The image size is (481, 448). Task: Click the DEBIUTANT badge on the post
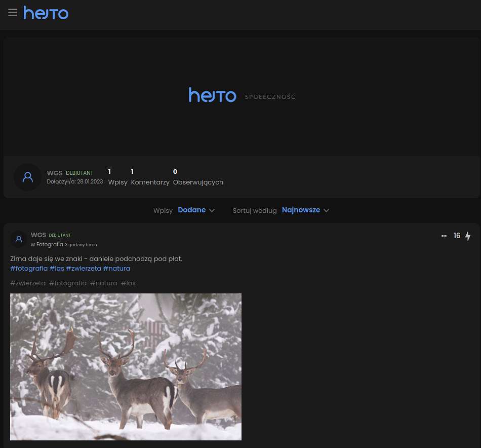(60, 235)
